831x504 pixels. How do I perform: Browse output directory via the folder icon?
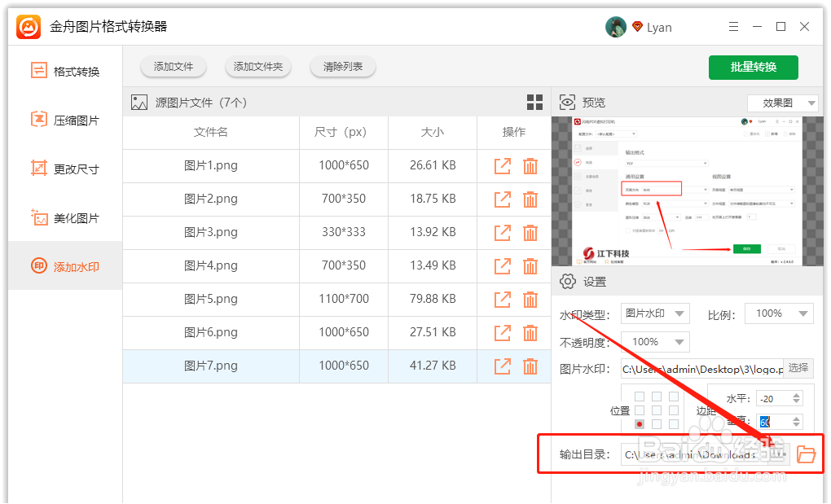tap(807, 454)
